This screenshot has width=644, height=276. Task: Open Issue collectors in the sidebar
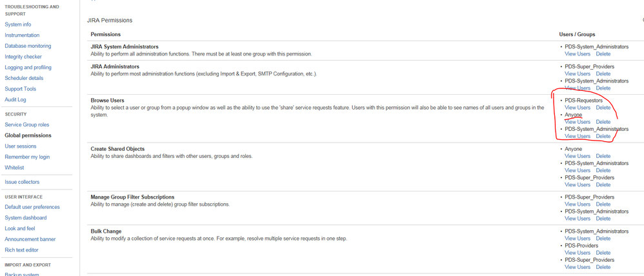tap(22, 182)
